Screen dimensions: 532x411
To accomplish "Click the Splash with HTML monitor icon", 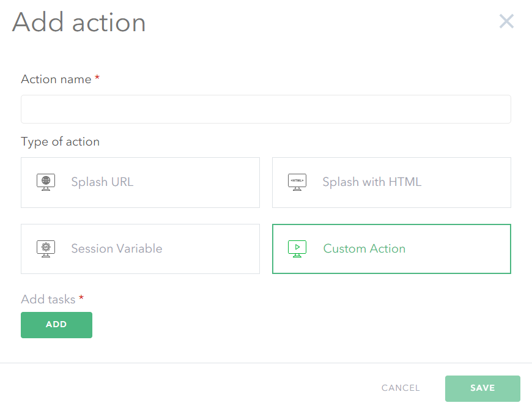I will pyautogui.click(x=297, y=182).
